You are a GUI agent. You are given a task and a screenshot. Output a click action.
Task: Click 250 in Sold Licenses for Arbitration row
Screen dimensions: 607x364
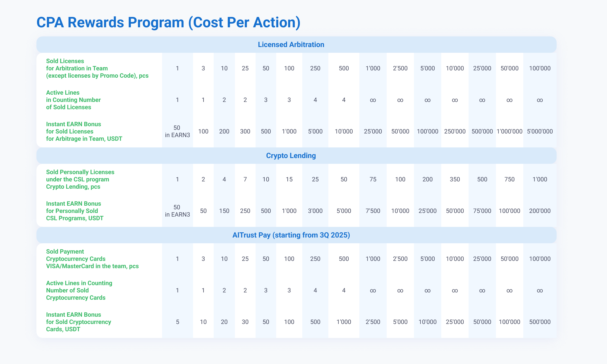pos(315,68)
